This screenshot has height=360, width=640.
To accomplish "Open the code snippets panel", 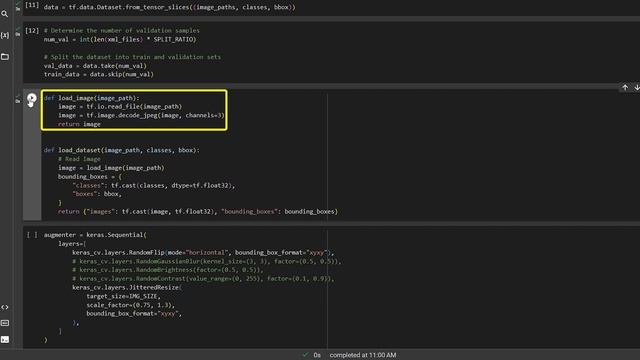I will tap(4, 307).
